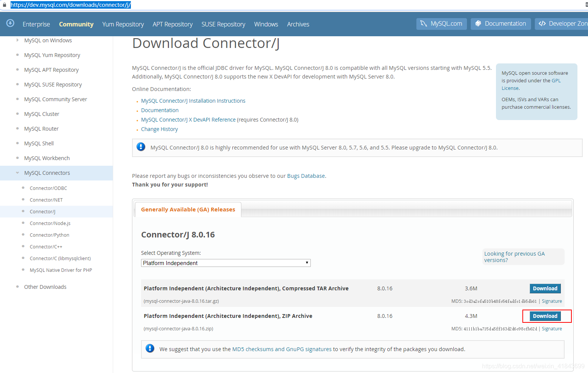Open Signature link for tar.gz archive
Screen dimensions: 588x373
[552, 301]
